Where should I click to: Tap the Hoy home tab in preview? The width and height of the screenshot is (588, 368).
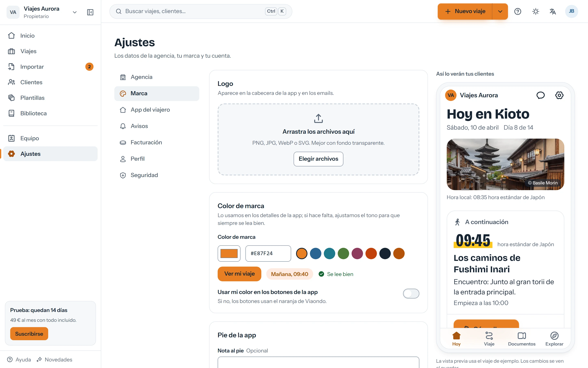[456, 339]
